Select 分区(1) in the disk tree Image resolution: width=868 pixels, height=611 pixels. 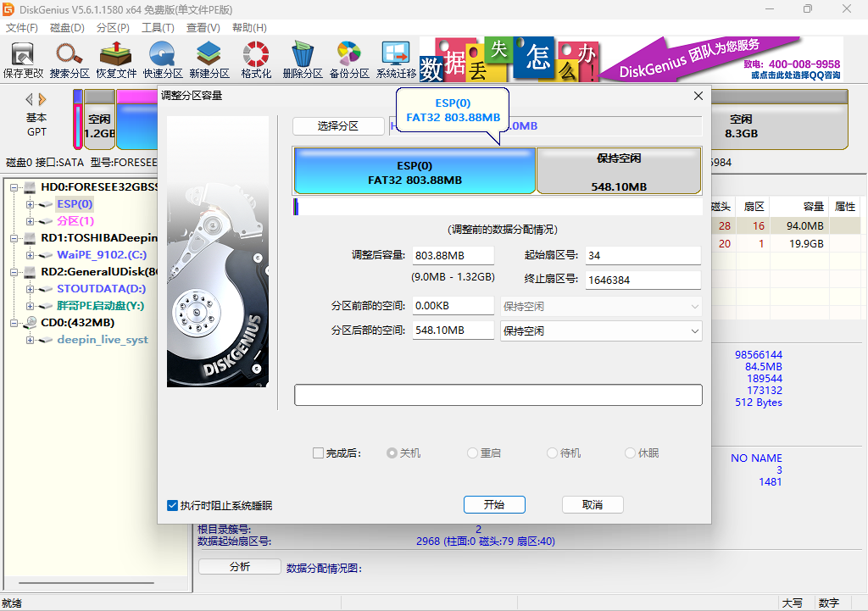pyautogui.click(x=75, y=221)
